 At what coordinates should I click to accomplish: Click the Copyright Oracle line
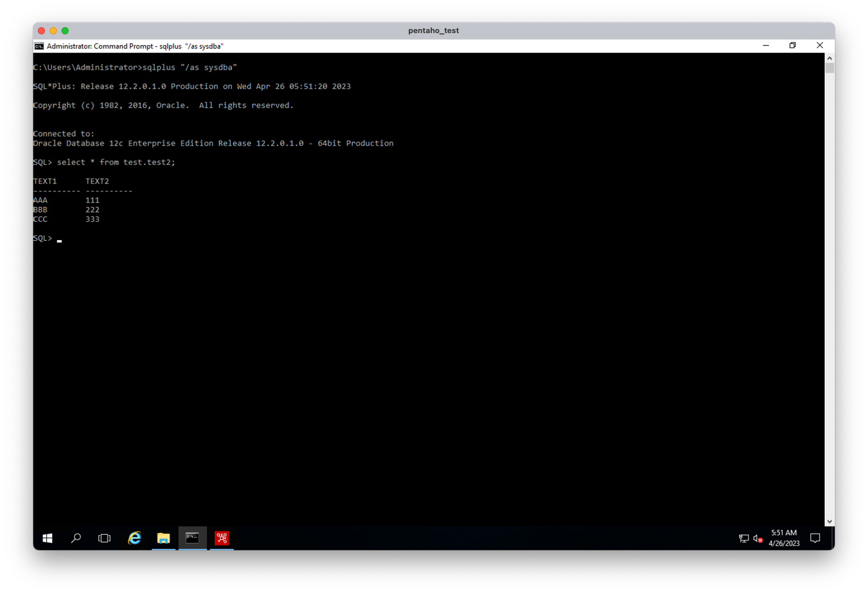click(163, 105)
